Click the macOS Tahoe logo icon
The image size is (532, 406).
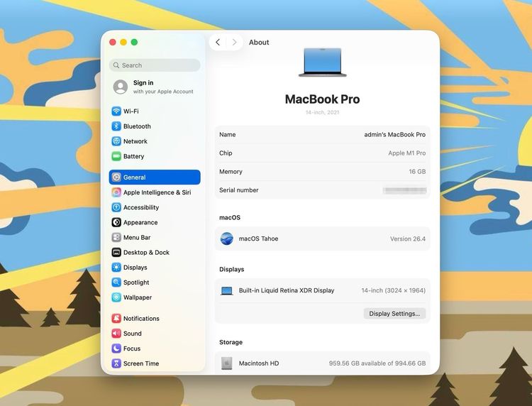pyautogui.click(x=227, y=238)
